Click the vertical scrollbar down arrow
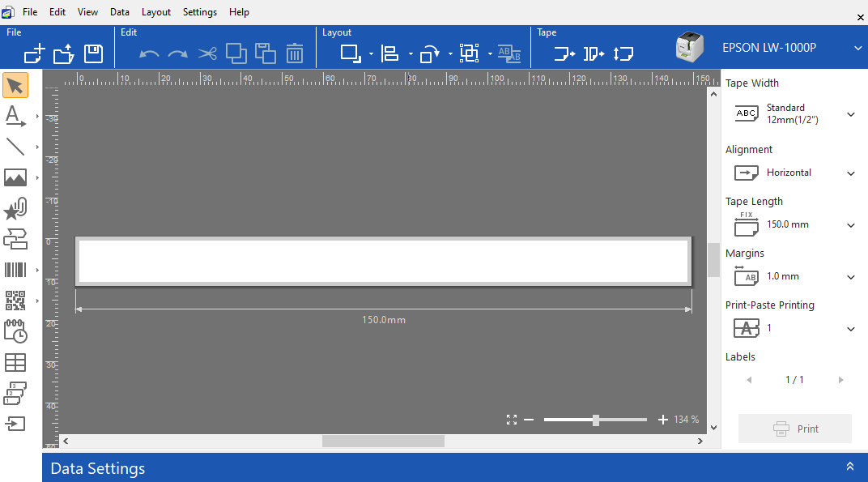This screenshot has width=868, height=482. (713, 428)
